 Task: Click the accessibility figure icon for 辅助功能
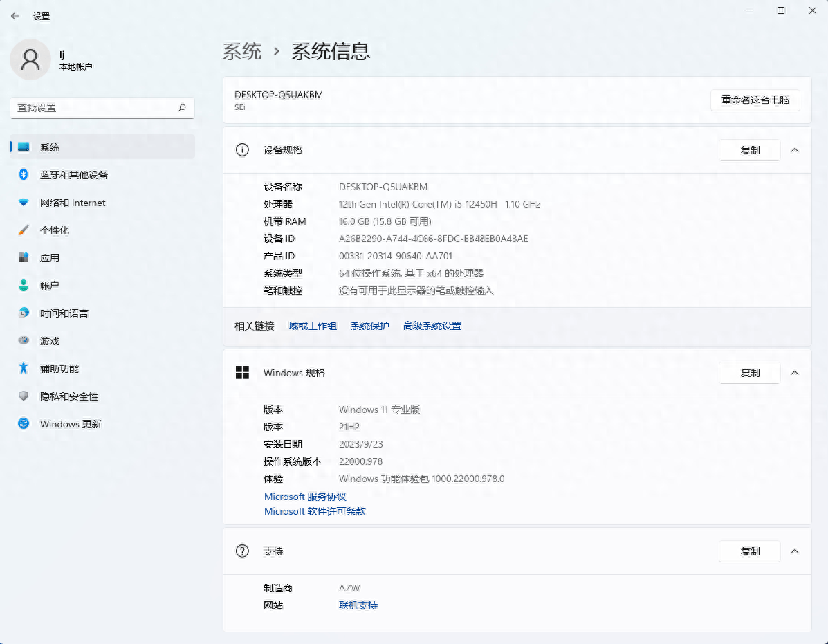pyautogui.click(x=24, y=368)
